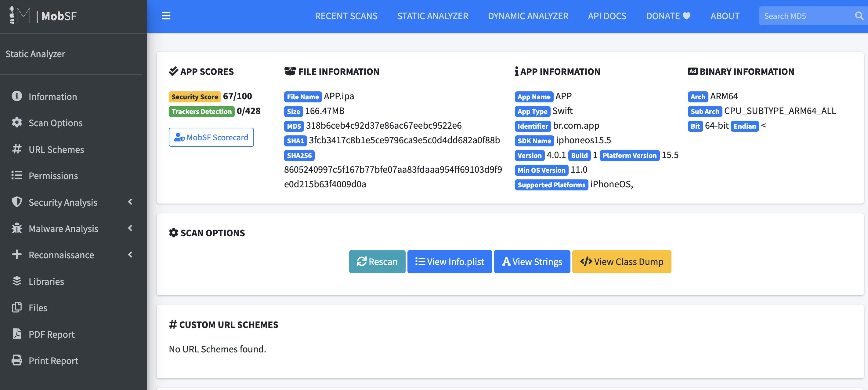Click the PDF Report sidebar icon
The width and height of the screenshot is (868, 390).
(x=16, y=333)
